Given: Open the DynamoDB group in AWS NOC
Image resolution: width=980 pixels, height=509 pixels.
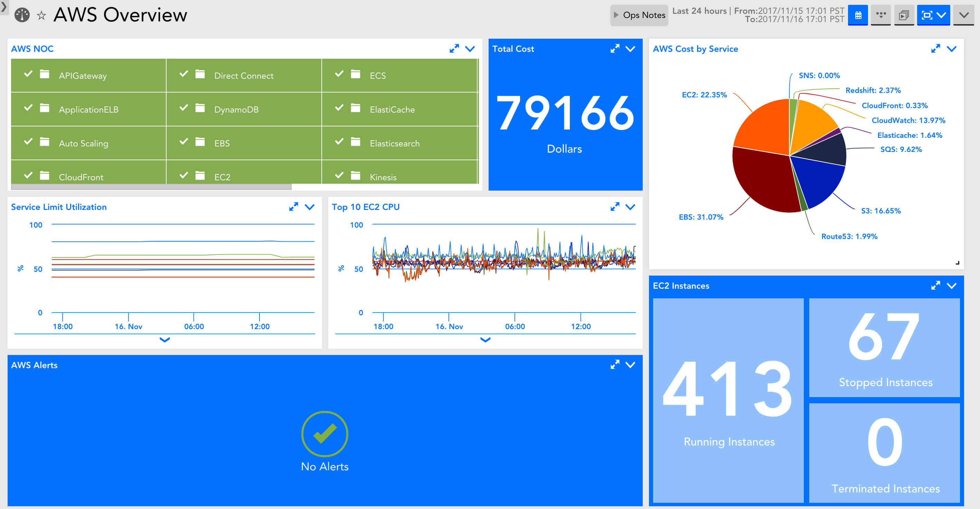Looking at the screenshot, I should coord(244,109).
